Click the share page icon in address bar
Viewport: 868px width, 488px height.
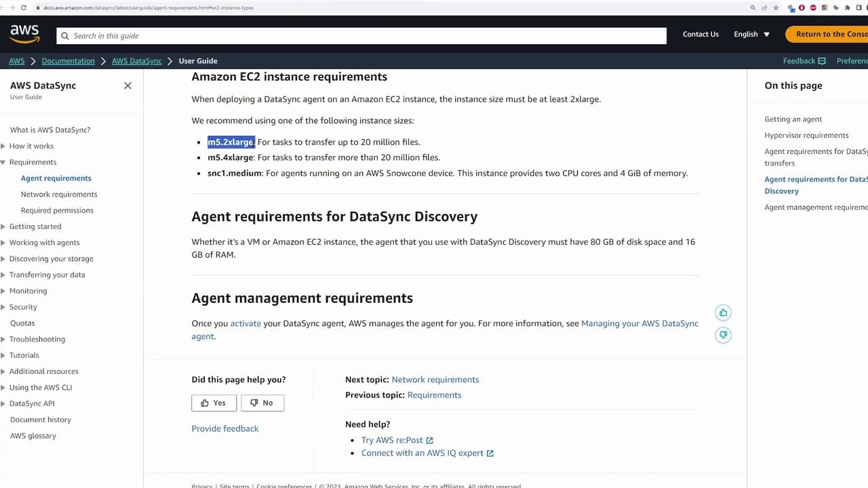click(764, 7)
